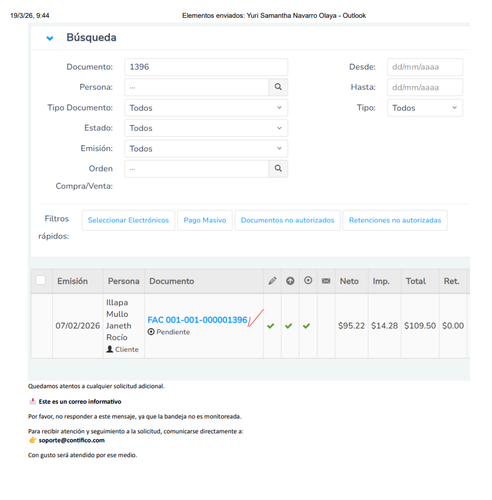Click Seleccionar Electrónicos quick filter
The image size is (492, 500).
click(x=128, y=220)
